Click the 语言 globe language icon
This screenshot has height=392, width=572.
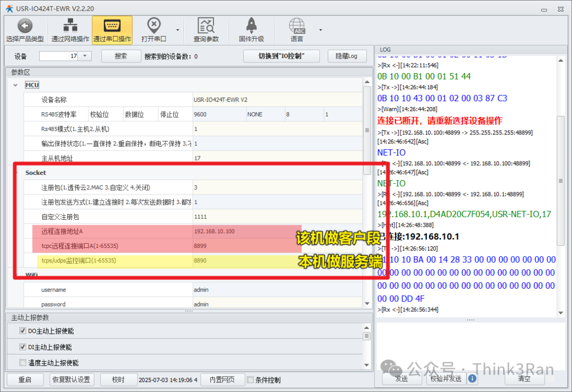tap(297, 25)
